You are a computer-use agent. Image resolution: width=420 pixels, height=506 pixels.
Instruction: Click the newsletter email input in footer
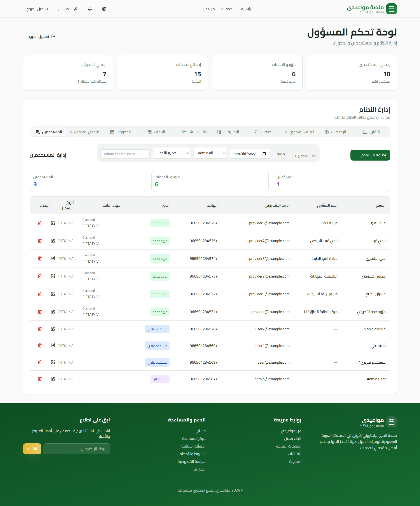77,449
